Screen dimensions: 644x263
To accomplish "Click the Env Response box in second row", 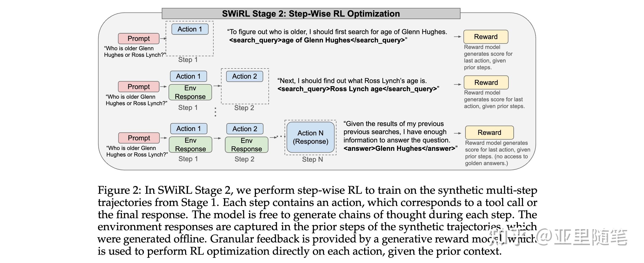I will 190,92.
